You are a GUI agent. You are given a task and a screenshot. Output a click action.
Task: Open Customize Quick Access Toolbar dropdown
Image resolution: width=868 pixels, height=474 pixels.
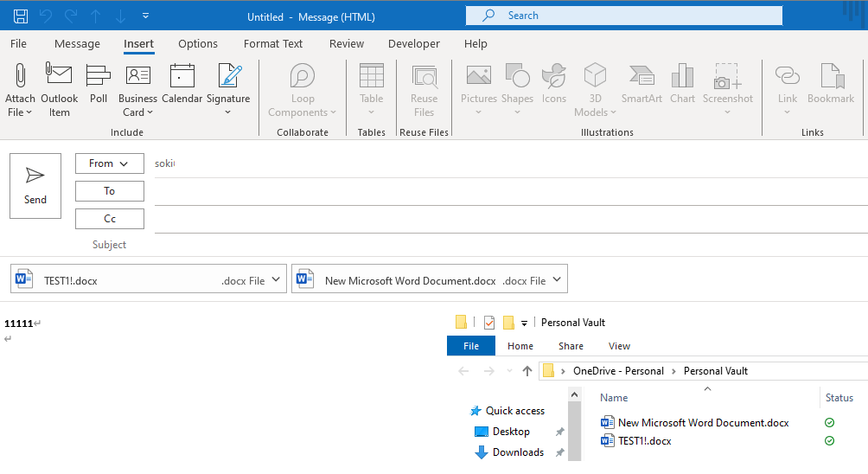(145, 16)
